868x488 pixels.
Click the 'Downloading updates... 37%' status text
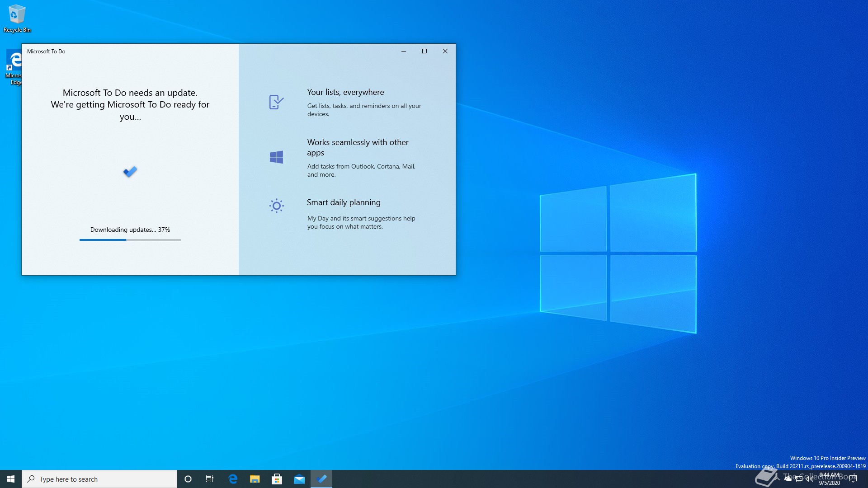[x=130, y=230]
